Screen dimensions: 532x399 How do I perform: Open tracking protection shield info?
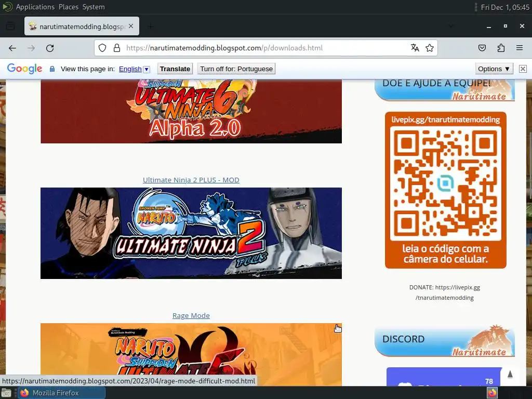(102, 48)
